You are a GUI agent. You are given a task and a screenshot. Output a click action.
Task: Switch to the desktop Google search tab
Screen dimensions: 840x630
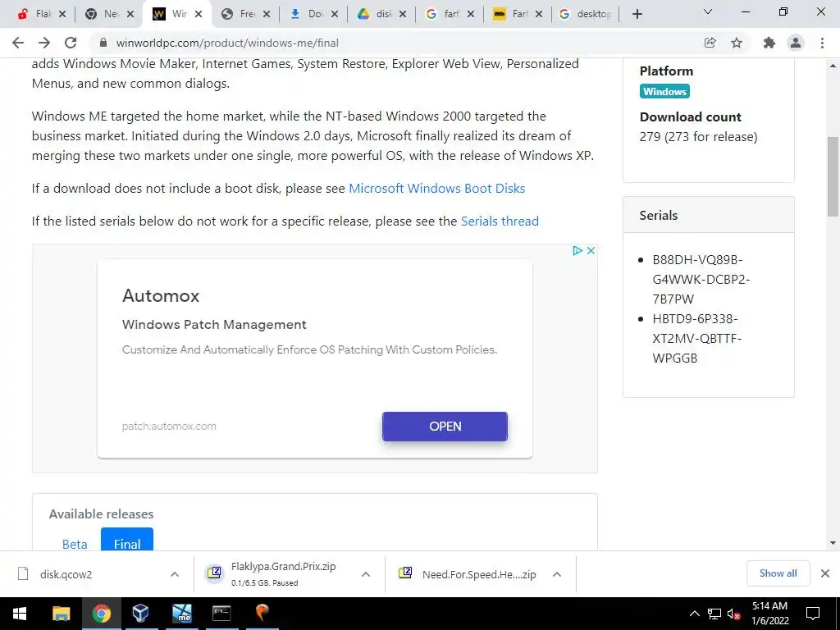(x=584, y=14)
